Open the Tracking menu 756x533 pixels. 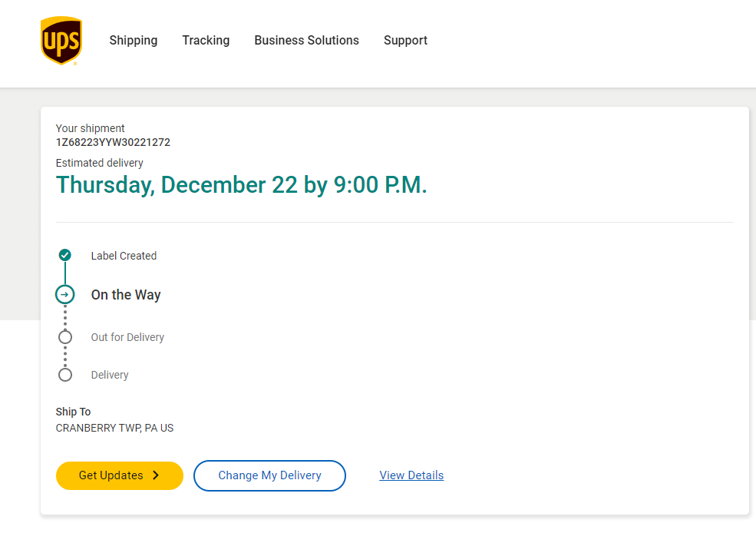206,41
